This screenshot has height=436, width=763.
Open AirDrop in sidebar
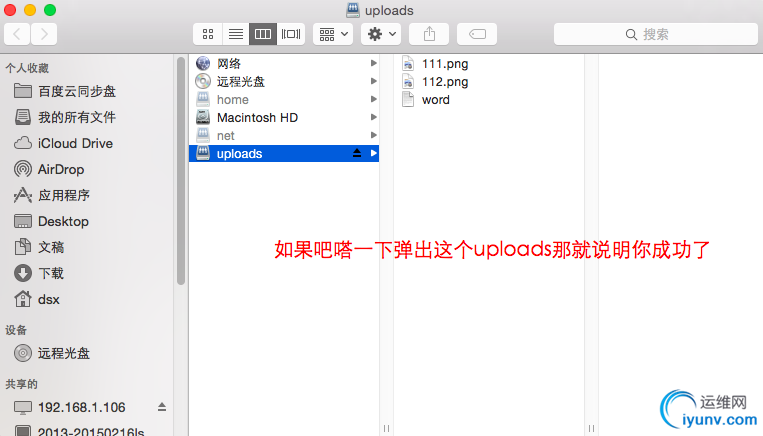point(49,169)
